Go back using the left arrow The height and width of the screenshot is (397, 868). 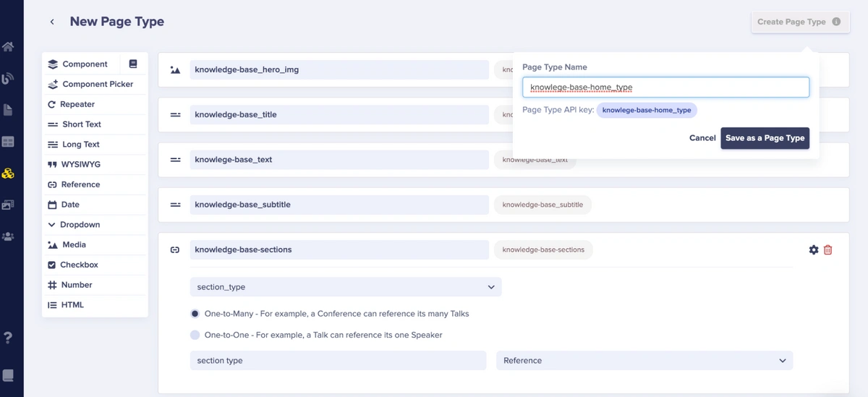pyautogui.click(x=52, y=22)
